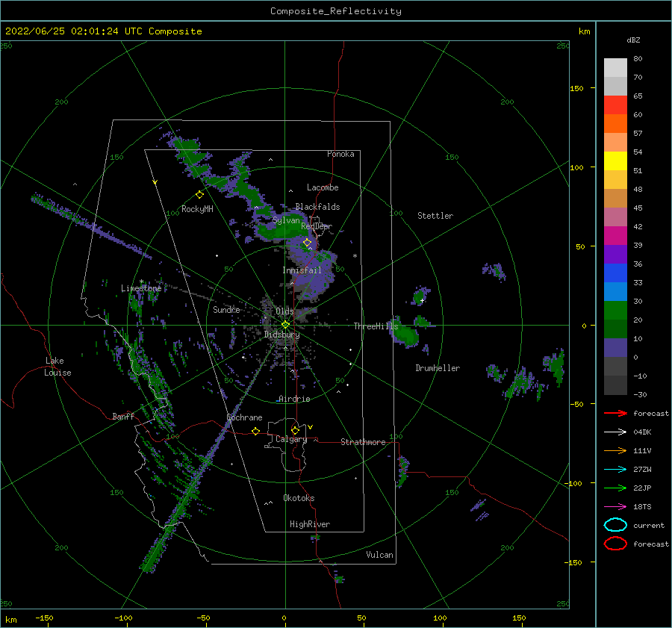Click the yellow 51–54 dBZ color swatch
The width and height of the screenshot is (672, 628).
coord(615,161)
